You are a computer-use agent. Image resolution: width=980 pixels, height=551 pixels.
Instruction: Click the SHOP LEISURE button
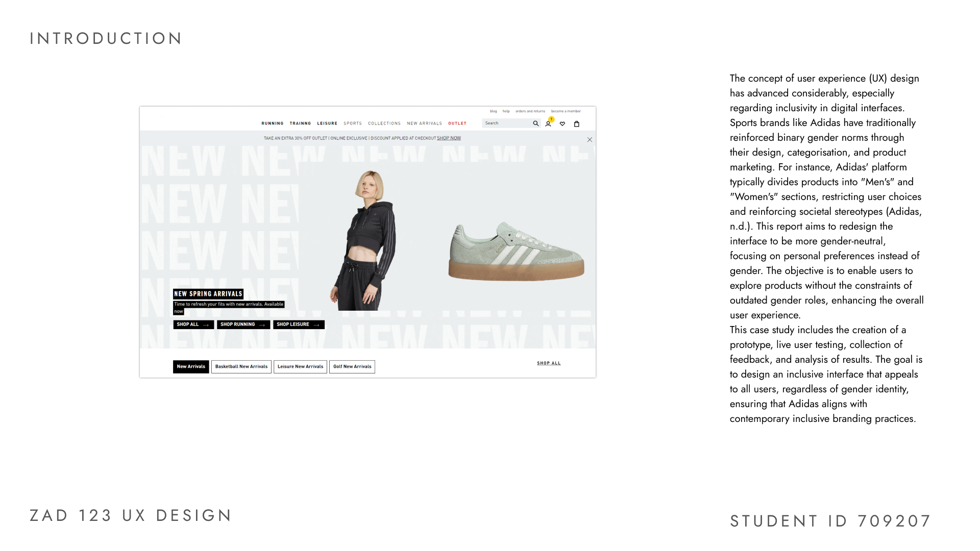coord(299,324)
